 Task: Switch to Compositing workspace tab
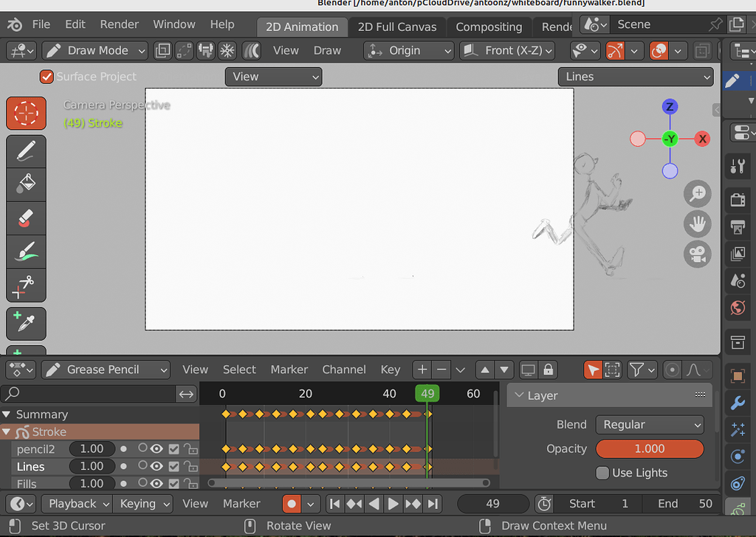click(489, 27)
